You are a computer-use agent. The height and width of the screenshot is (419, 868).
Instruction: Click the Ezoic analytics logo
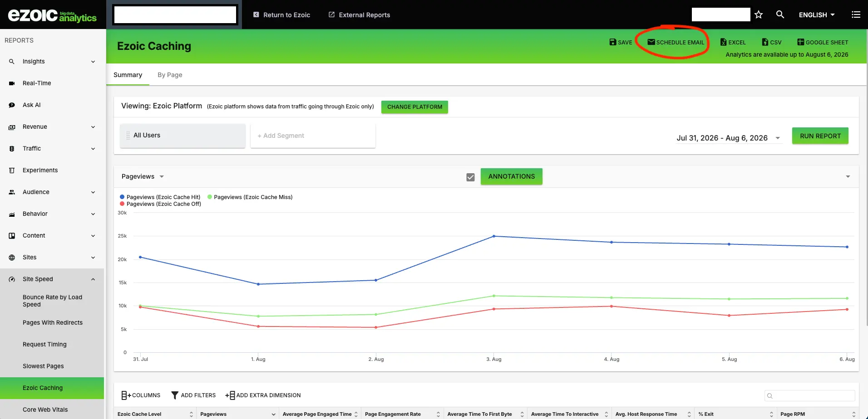(52, 15)
